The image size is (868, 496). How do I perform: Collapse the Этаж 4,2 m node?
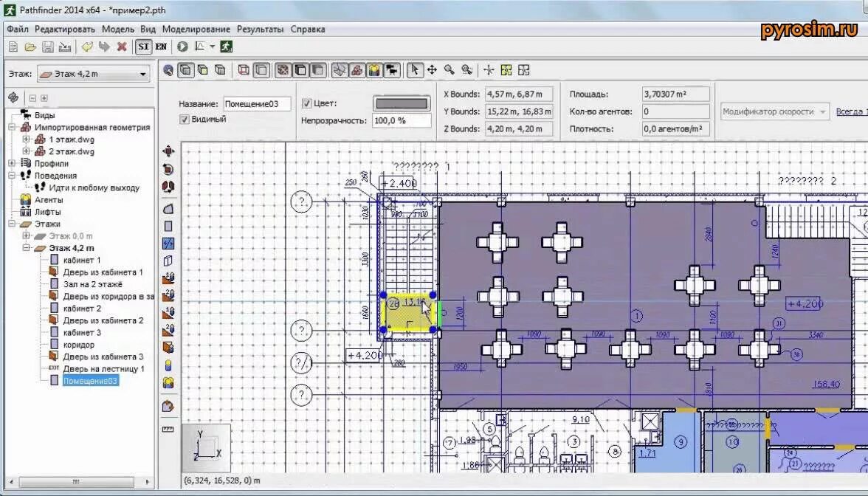[x=26, y=248]
